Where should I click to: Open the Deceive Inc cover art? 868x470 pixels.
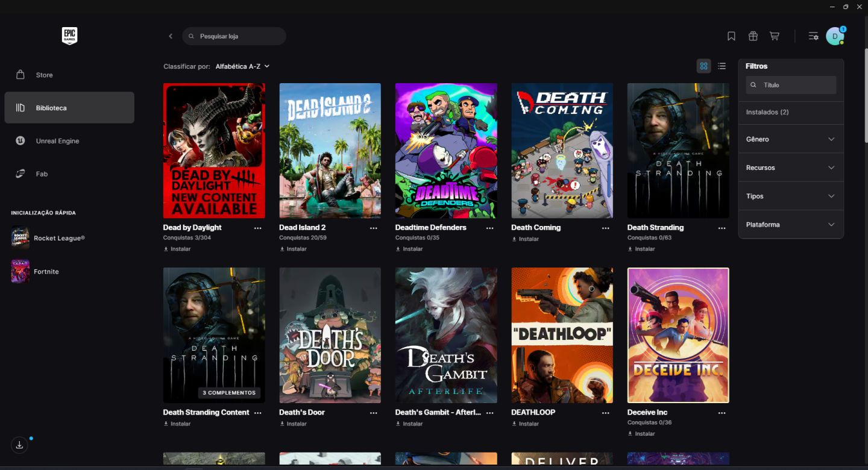pyautogui.click(x=678, y=336)
